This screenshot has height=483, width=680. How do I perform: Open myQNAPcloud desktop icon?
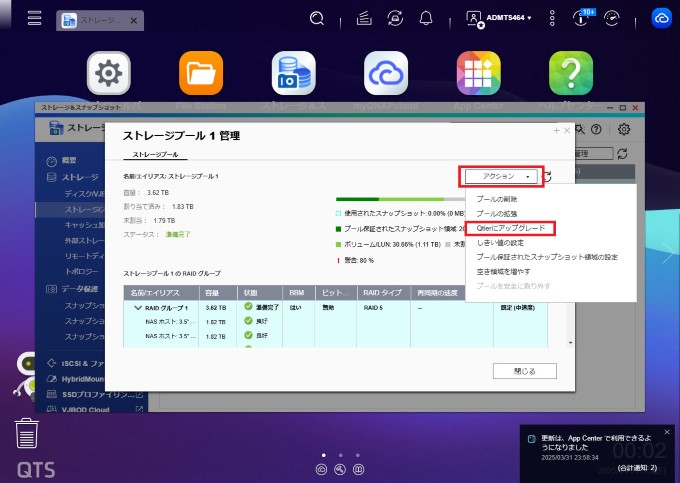click(386, 73)
